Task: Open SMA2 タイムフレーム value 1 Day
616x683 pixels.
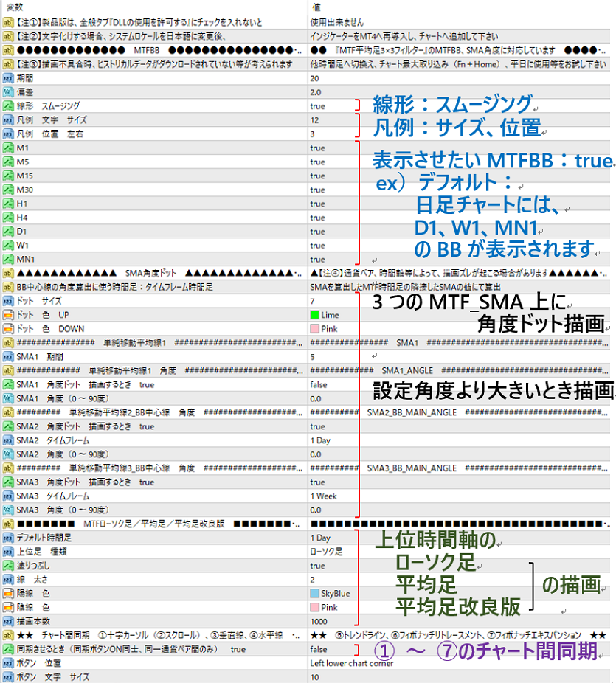Action: (x=320, y=440)
